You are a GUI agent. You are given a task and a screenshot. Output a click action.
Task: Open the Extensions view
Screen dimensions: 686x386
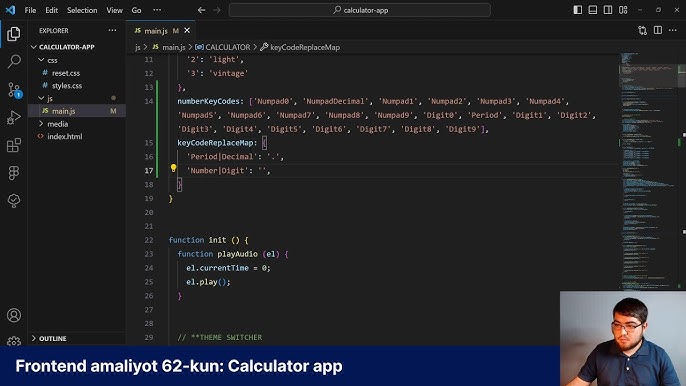[x=14, y=145]
